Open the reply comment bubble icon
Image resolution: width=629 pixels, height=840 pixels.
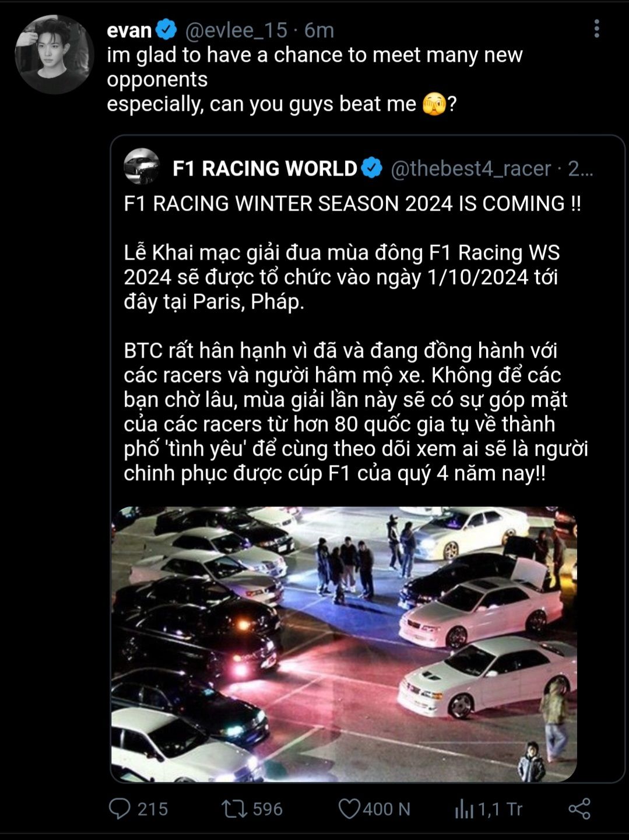point(120,809)
